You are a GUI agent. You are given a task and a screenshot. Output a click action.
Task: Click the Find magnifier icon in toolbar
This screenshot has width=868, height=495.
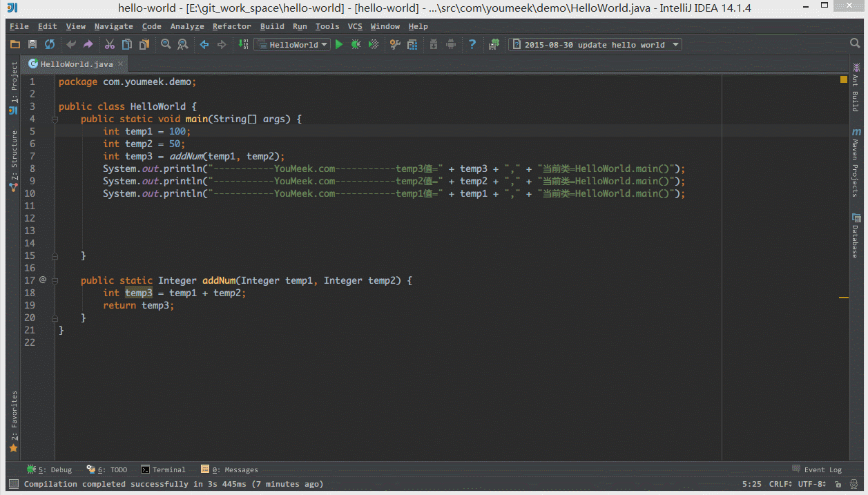[x=166, y=45]
